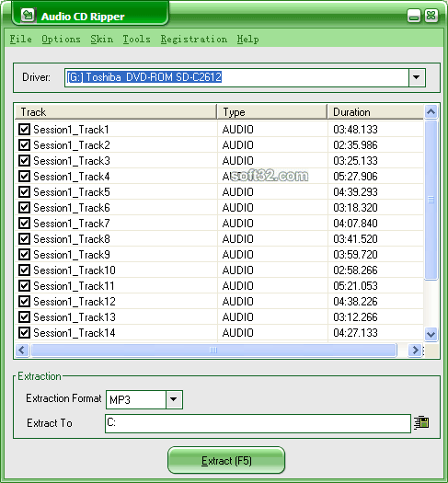This screenshot has width=448, height=483.
Task: Toggle the Session1_Track4 checkbox
Action: click(24, 177)
